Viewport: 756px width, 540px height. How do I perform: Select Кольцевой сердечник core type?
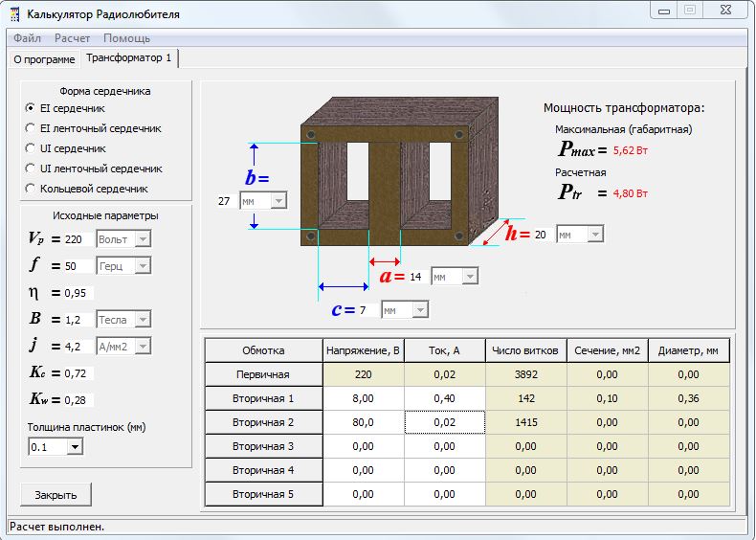coord(31,189)
